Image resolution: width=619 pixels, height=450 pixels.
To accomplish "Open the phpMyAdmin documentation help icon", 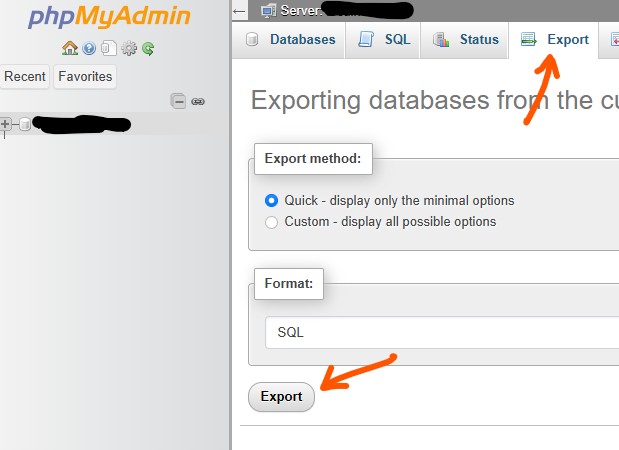I will [x=89, y=48].
